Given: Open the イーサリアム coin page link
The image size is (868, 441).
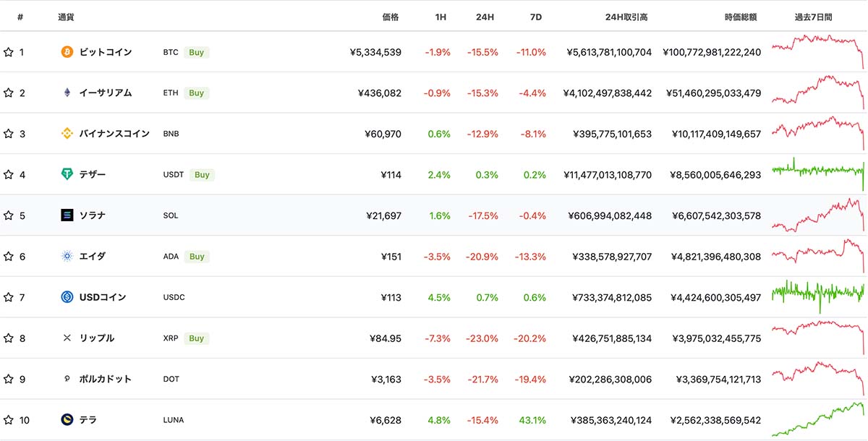Looking at the screenshot, I should click(x=106, y=93).
